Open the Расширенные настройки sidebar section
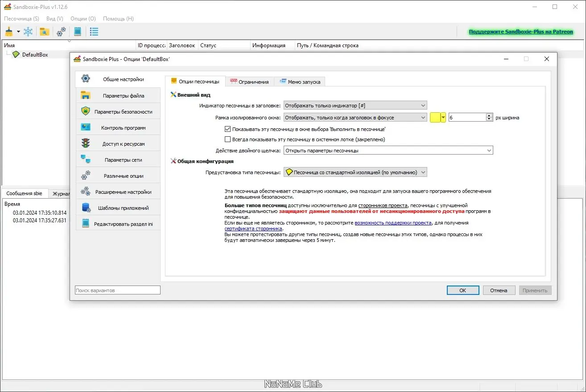 point(118,192)
